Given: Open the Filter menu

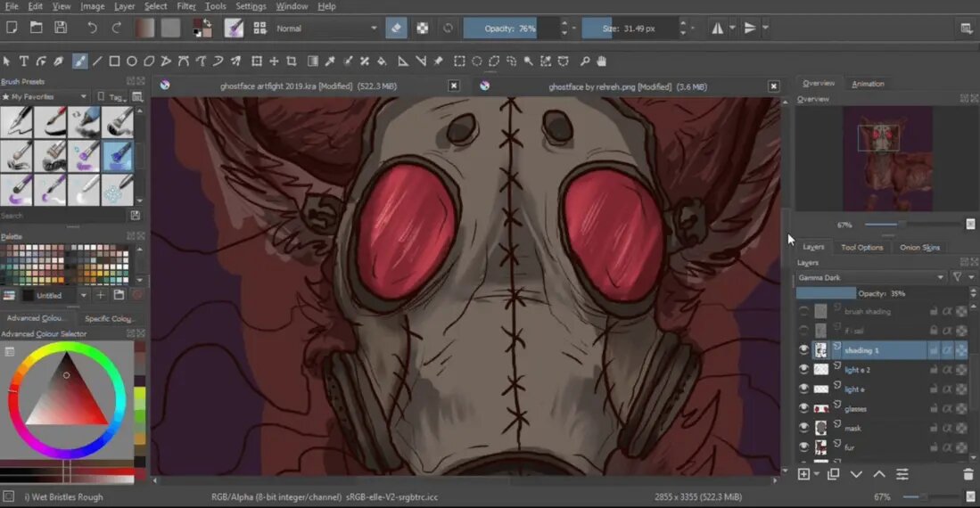Looking at the screenshot, I should [x=185, y=6].
